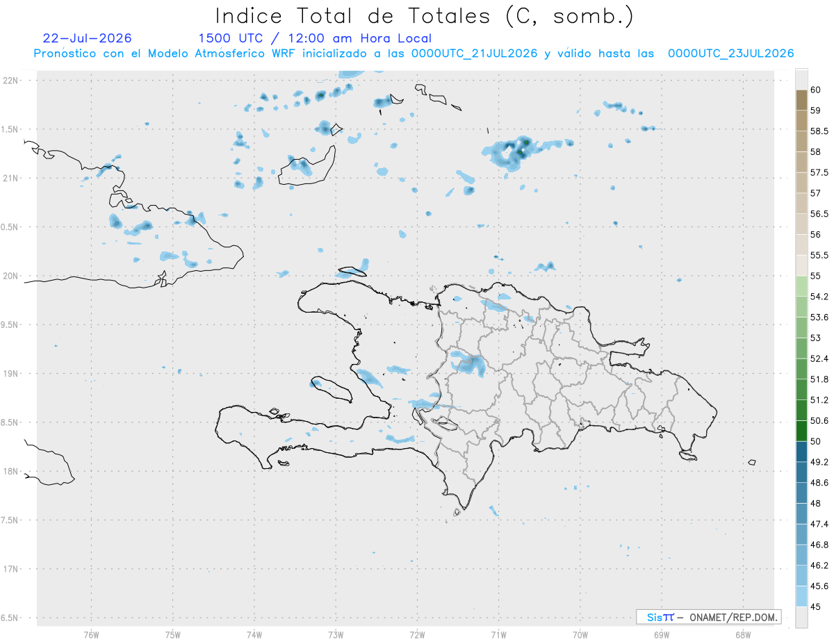Click the light green swatch between 54.2 and 55
834x644 pixels.
click(x=801, y=286)
